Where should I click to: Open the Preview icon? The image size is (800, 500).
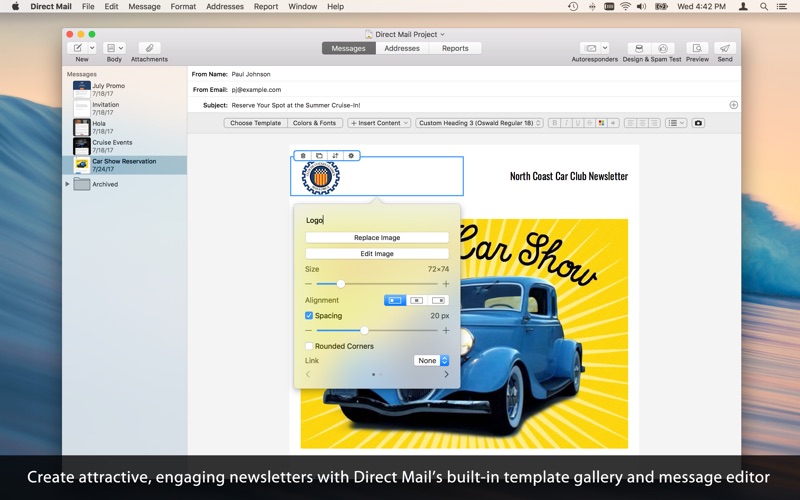click(697, 48)
